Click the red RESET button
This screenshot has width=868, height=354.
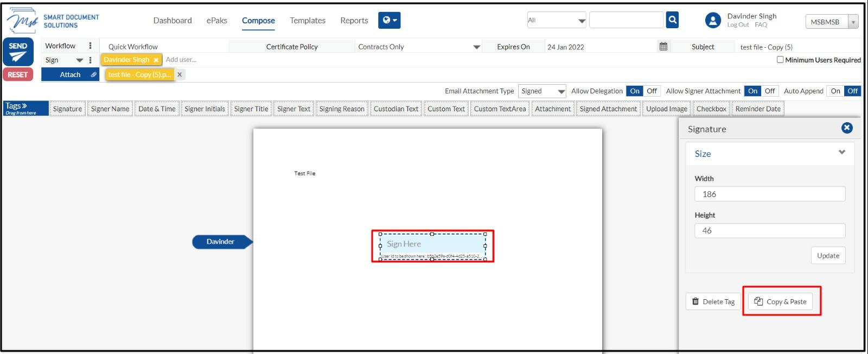coord(18,74)
